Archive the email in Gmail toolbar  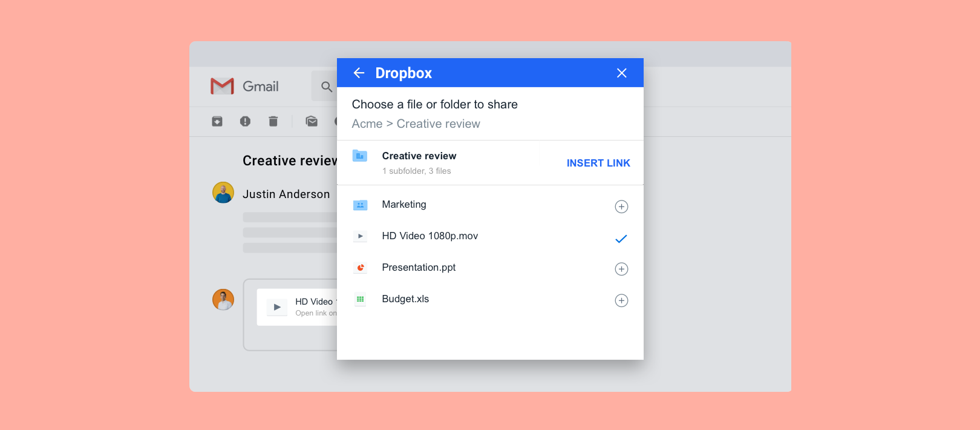217,121
